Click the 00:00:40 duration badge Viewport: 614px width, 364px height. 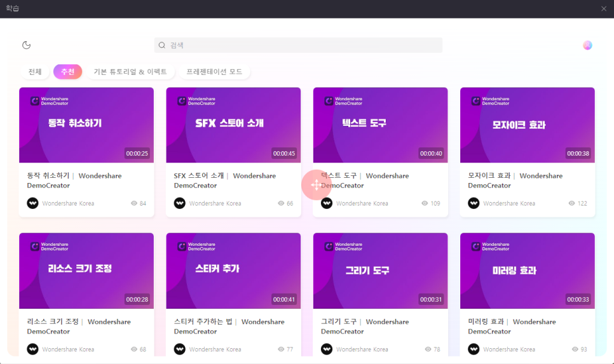coord(431,154)
